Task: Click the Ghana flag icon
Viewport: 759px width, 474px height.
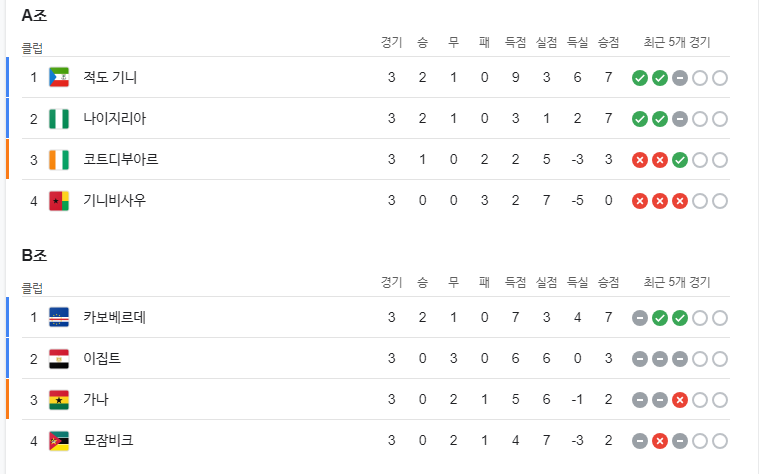Action: 59,400
